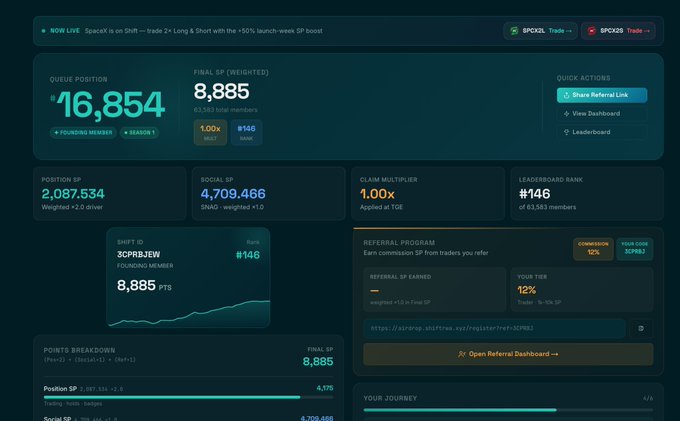Screen dimensions: 680x421
Task: Copy referral link with copy icon
Action: [641, 328]
